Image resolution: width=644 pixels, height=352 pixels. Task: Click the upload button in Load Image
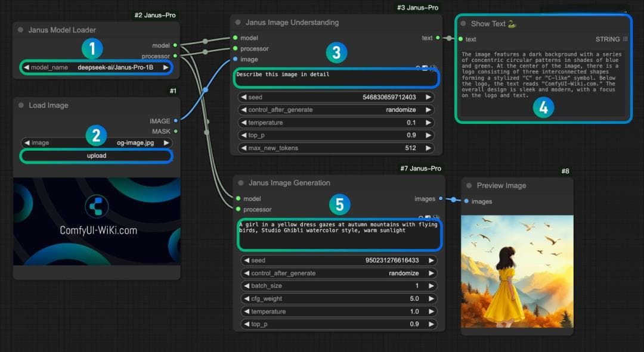click(x=97, y=156)
